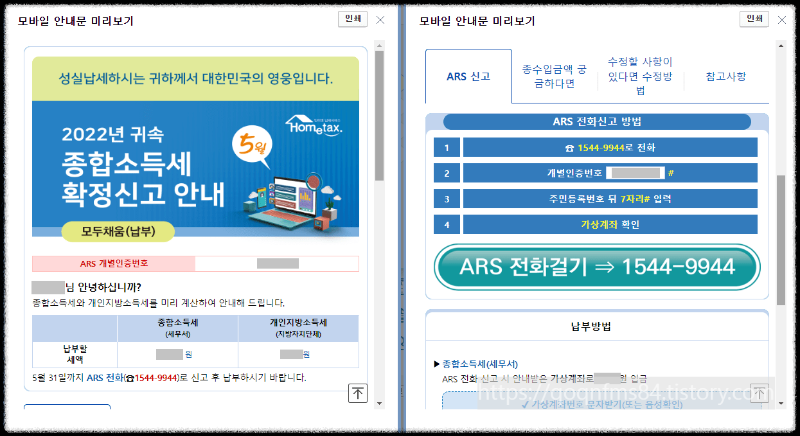Image resolution: width=800 pixels, height=436 pixels.
Task: Click the 종합소득세와 개인지방소득세를 미리 계산하여 sentence
Action: pos(159,303)
